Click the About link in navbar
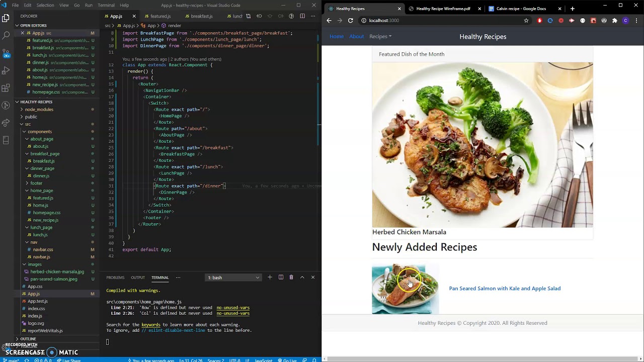The width and height of the screenshot is (644, 362). pos(356,36)
